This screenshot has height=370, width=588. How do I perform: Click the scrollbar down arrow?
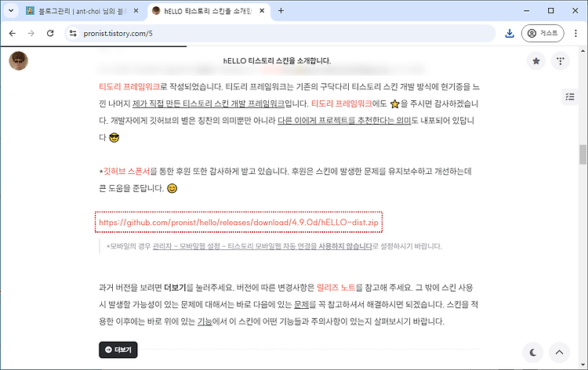tap(583, 365)
